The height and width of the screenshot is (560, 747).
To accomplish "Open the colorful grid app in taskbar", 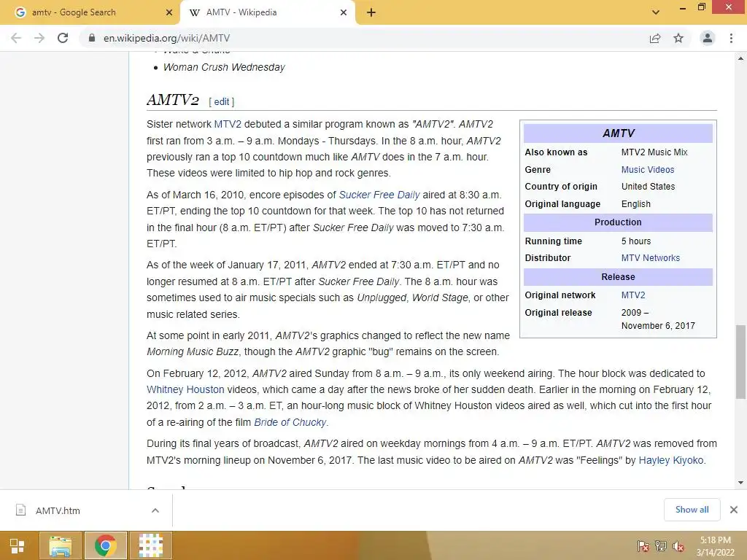I will 150,545.
